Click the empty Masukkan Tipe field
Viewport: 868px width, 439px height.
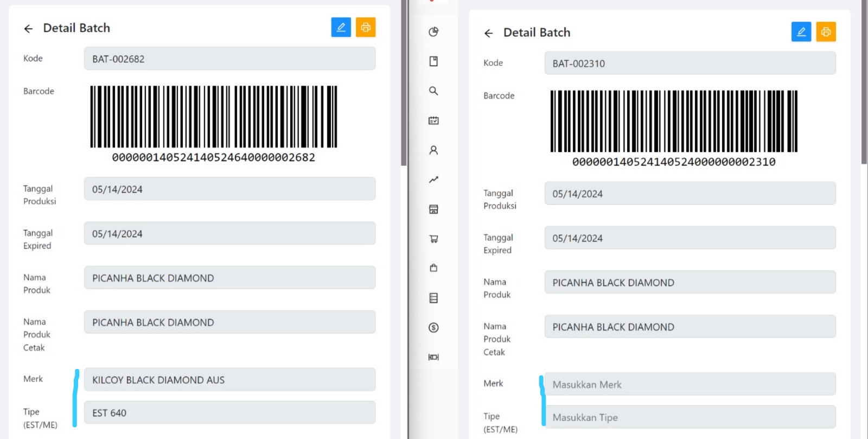pyautogui.click(x=690, y=417)
